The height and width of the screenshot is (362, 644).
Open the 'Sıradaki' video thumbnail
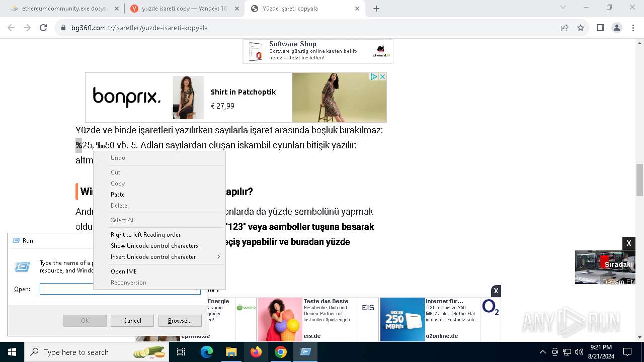pos(605,267)
